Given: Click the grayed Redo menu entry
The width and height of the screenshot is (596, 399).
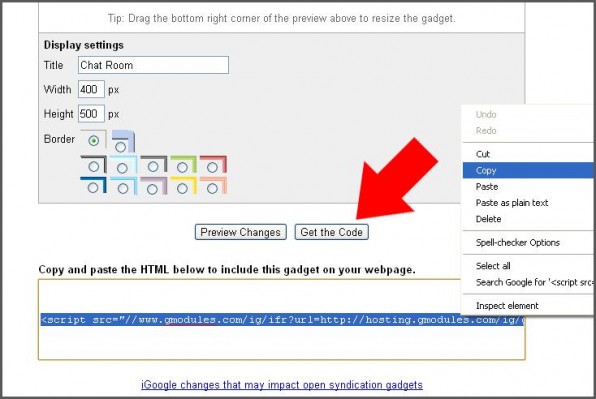Looking at the screenshot, I should [x=528, y=131].
